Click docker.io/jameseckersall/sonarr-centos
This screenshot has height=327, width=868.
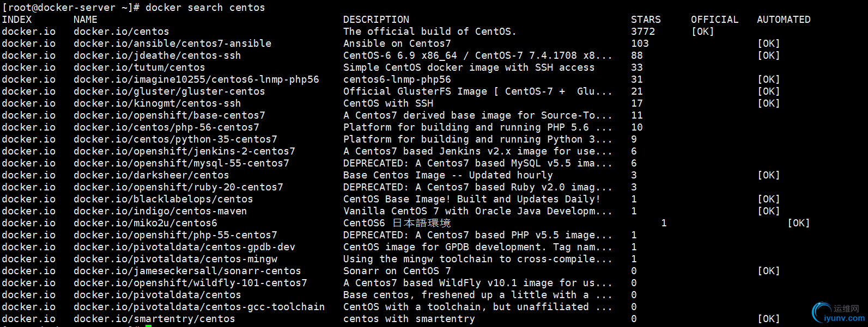(x=187, y=271)
